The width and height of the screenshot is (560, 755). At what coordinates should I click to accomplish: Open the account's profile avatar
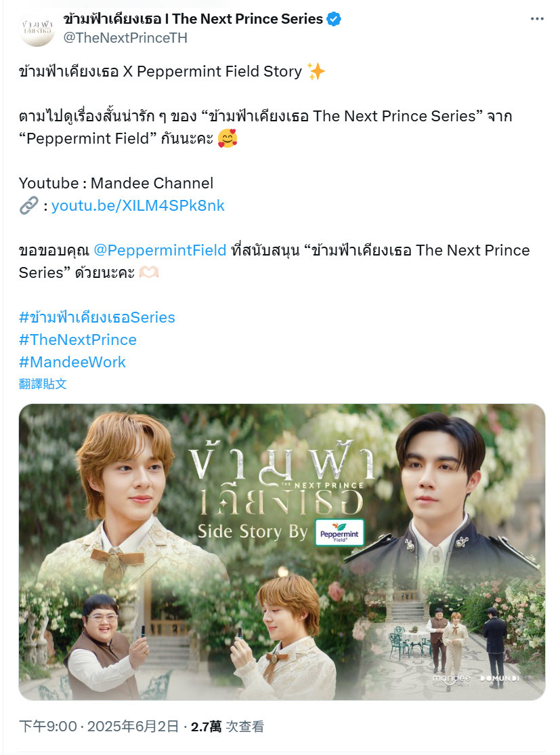(37, 29)
